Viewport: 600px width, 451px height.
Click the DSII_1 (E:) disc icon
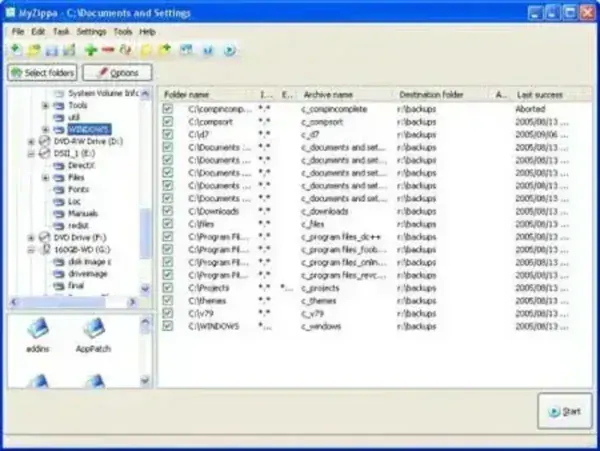(45, 153)
